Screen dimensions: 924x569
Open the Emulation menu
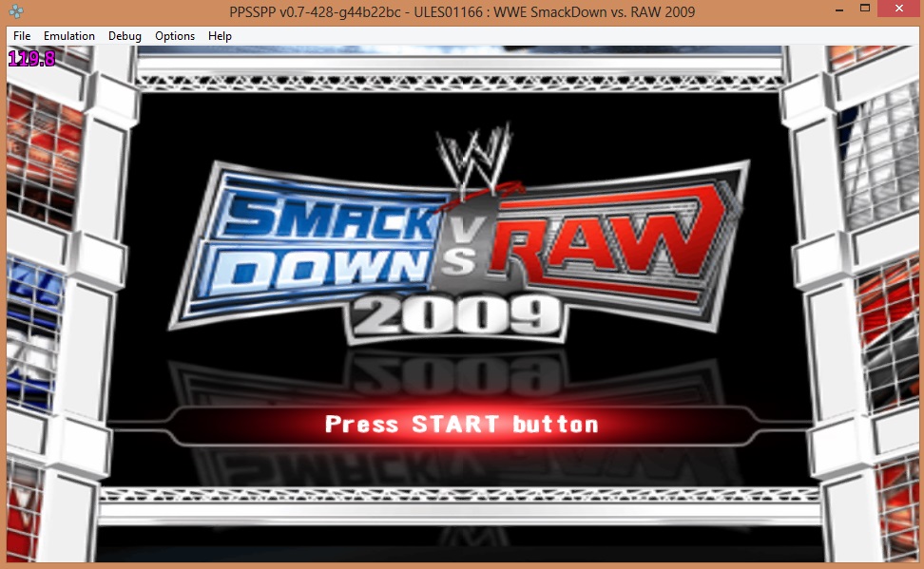coord(69,36)
